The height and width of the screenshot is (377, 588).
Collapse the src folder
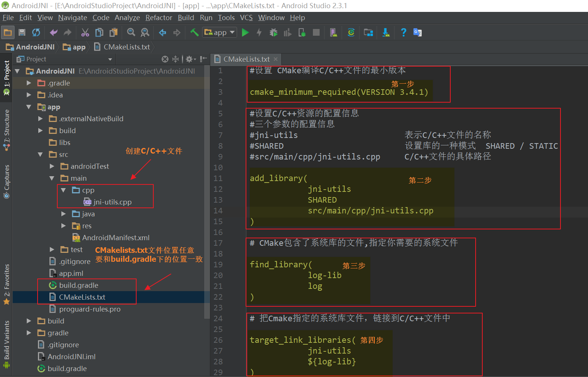(x=40, y=154)
